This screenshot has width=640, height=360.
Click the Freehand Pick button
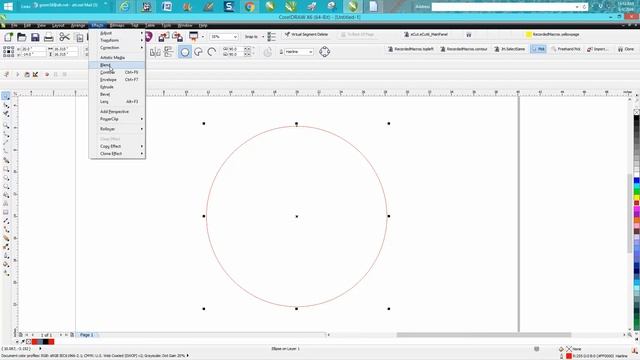(565, 49)
